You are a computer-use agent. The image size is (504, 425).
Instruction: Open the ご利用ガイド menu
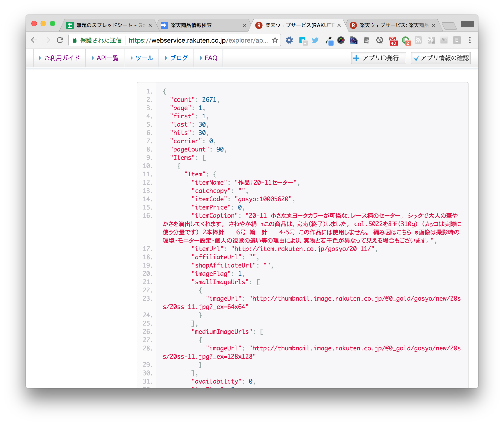pyautogui.click(x=59, y=58)
